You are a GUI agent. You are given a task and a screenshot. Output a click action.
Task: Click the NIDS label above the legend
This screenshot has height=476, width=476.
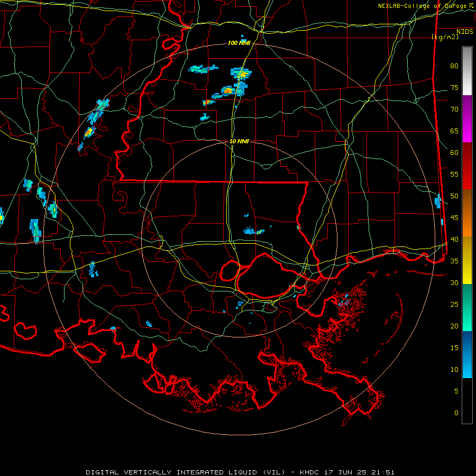pos(464,32)
